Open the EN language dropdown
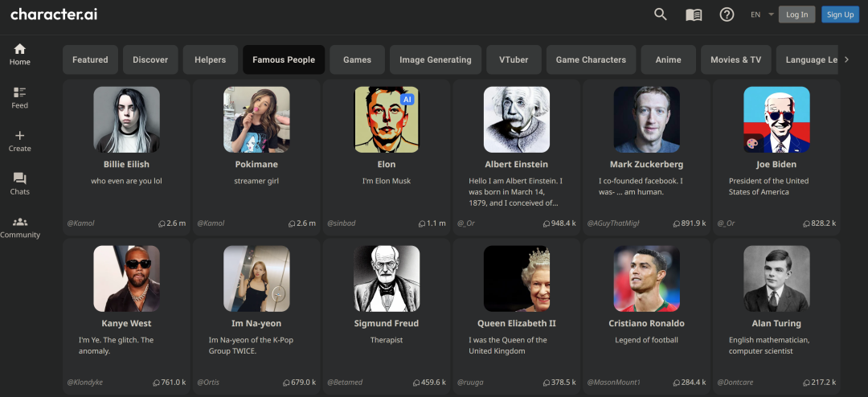Screen dimensions: 868x397 pyautogui.click(x=762, y=15)
